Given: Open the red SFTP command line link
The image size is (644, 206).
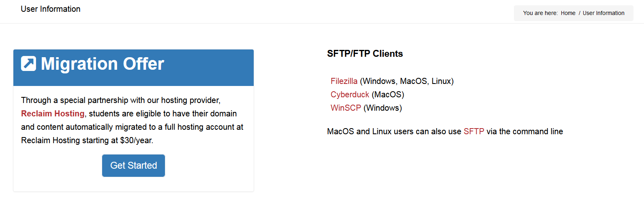Looking at the screenshot, I should [474, 131].
